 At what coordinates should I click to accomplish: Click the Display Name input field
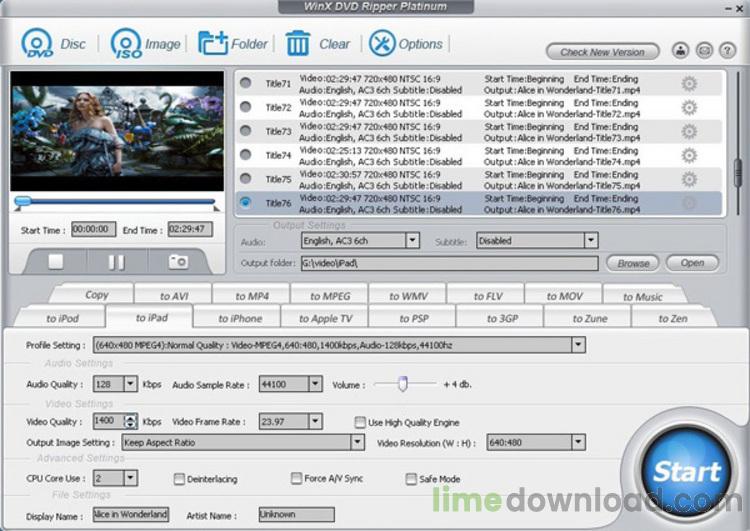tap(131, 514)
